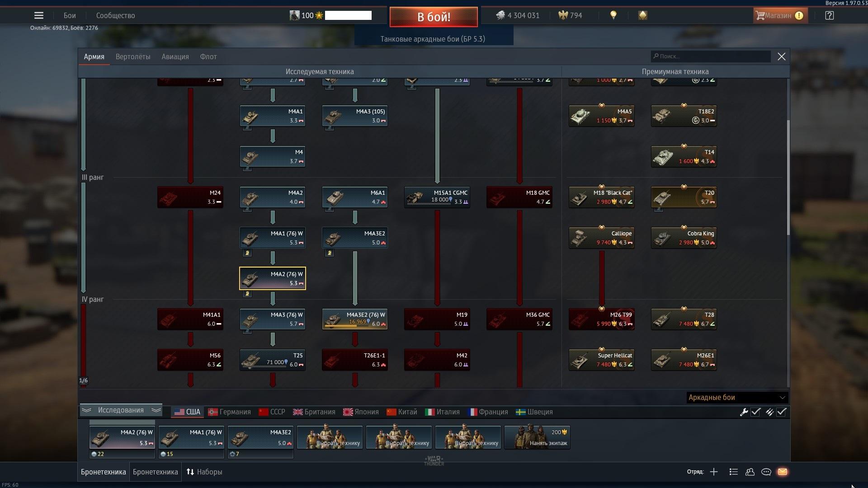Focus the Поиск search field

tap(711, 56)
